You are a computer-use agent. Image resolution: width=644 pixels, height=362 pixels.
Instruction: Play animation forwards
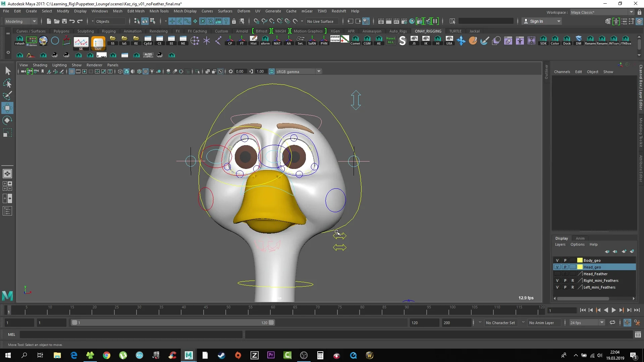pyautogui.click(x=613, y=310)
